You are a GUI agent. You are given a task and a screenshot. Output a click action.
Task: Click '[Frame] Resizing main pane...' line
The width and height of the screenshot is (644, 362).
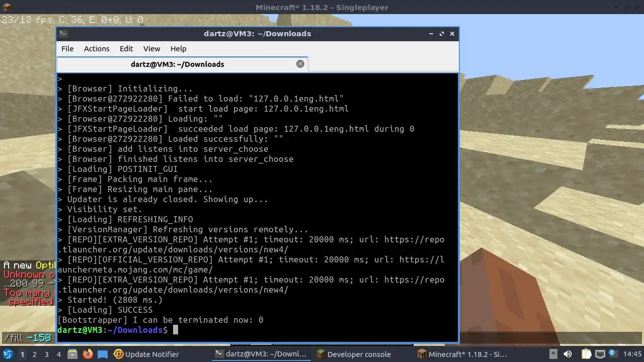(135, 189)
